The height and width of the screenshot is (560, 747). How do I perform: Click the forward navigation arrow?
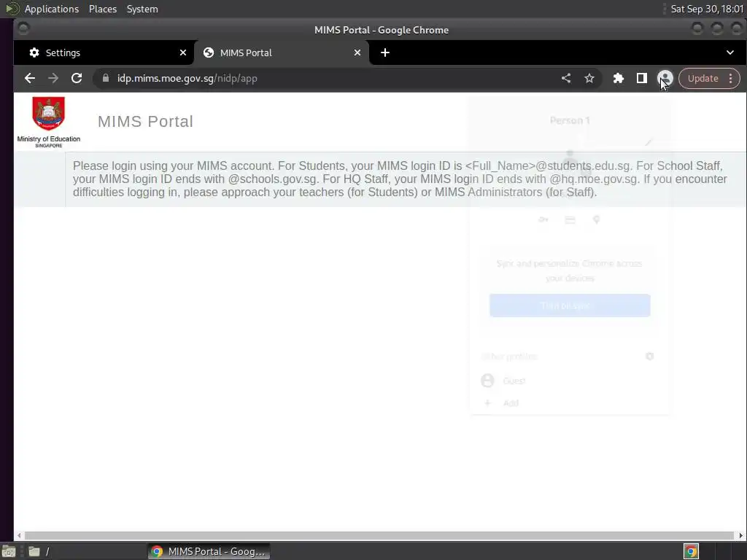click(x=53, y=79)
